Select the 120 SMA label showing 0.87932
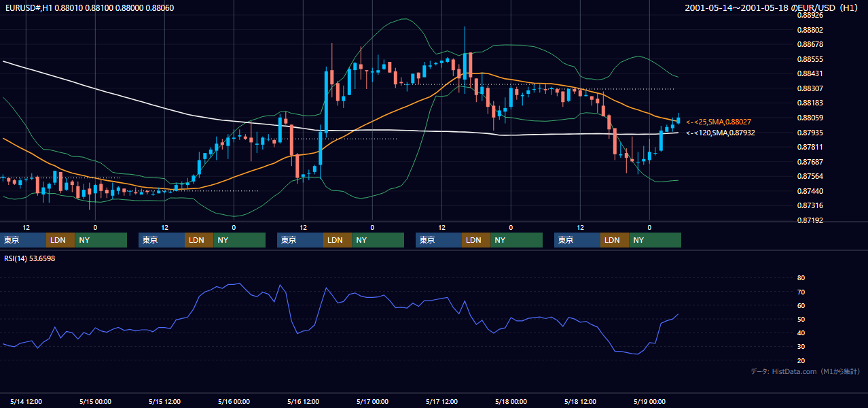 coord(720,133)
